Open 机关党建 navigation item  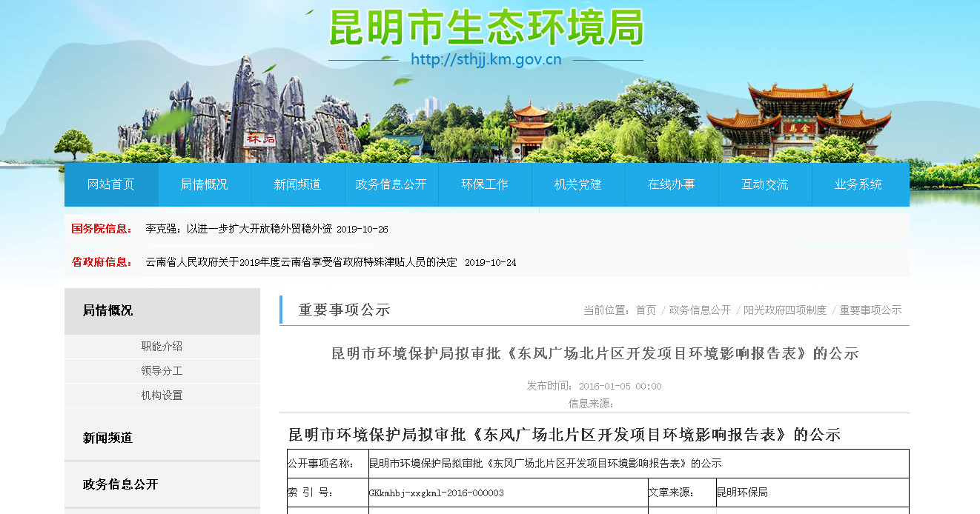point(578,184)
